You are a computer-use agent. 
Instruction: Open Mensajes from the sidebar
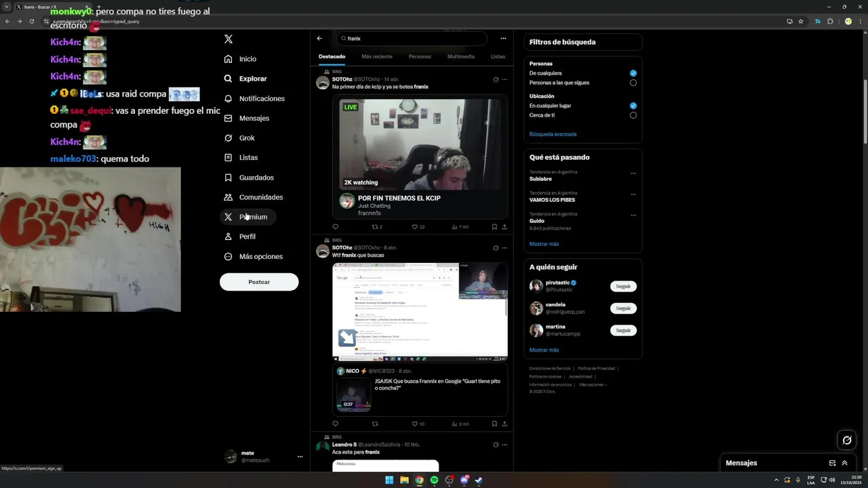click(247, 118)
